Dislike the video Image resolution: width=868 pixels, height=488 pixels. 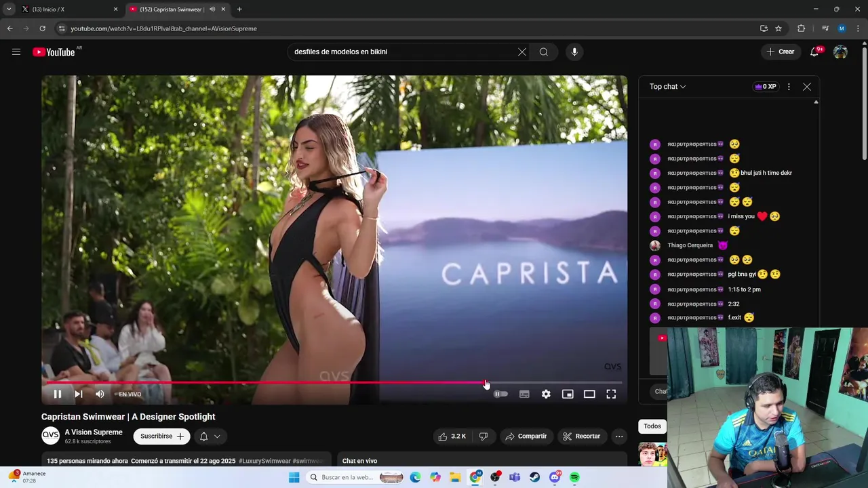pos(484,436)
